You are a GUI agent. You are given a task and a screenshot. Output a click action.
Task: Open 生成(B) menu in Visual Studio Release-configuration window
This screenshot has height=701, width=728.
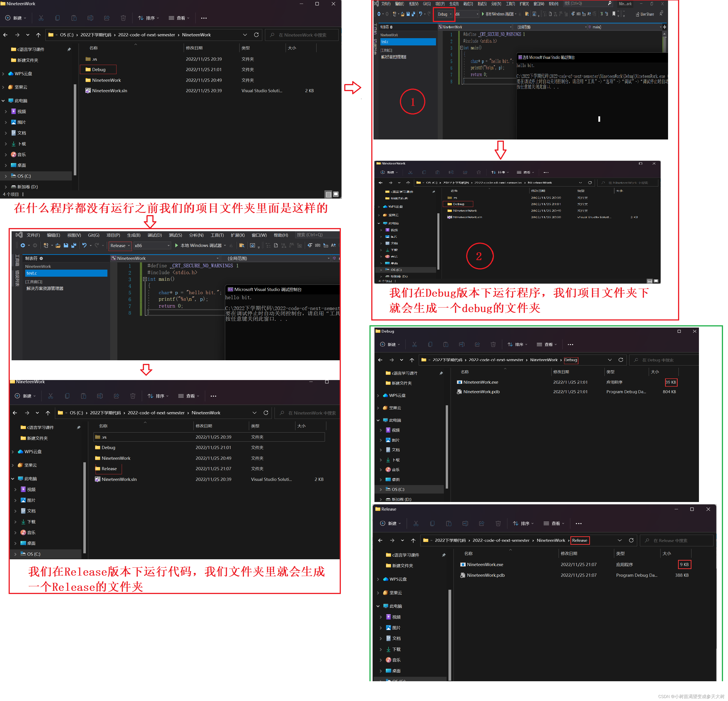click(134, 235)
